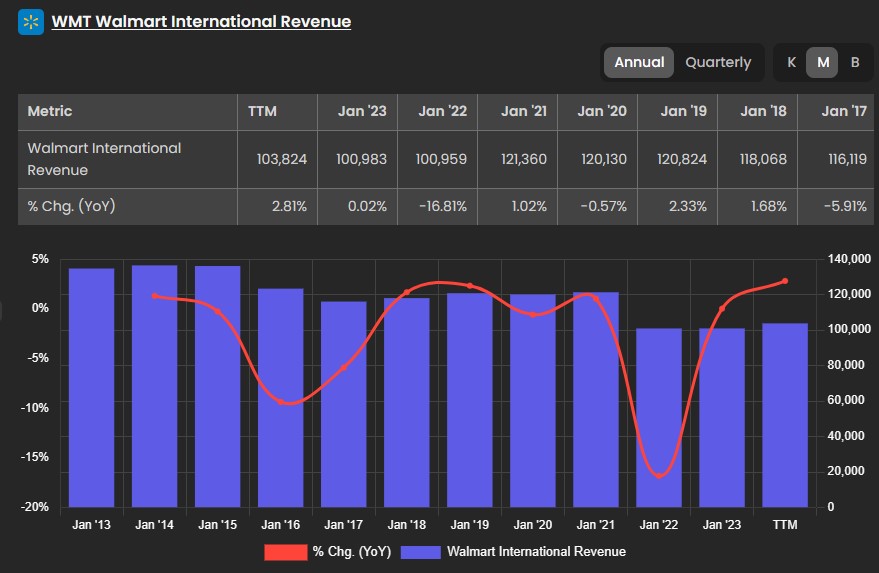Screen dimensions: 879x573
Task: Click the Jan '15 revenue bar
Action: click(x=218, y=386)
